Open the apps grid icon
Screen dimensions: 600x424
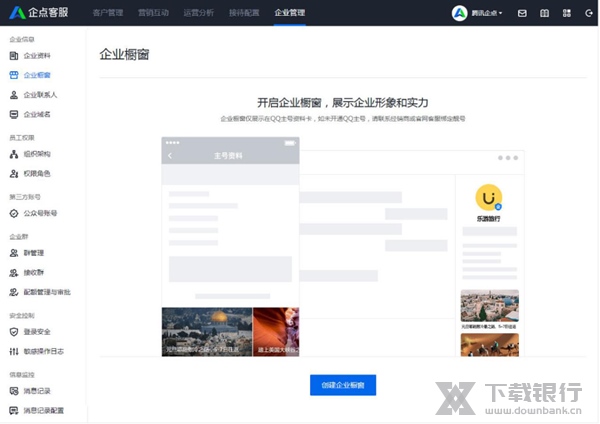tap(567, 13)
